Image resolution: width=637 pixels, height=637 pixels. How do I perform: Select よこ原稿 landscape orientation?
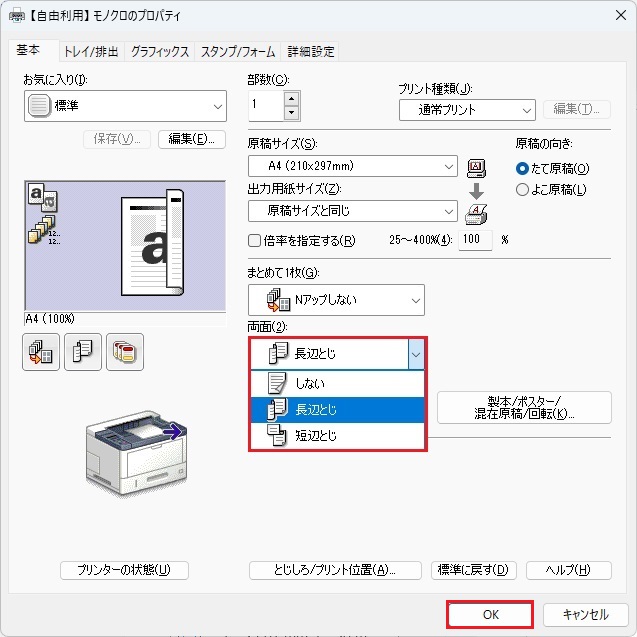[x=551, y=189]
